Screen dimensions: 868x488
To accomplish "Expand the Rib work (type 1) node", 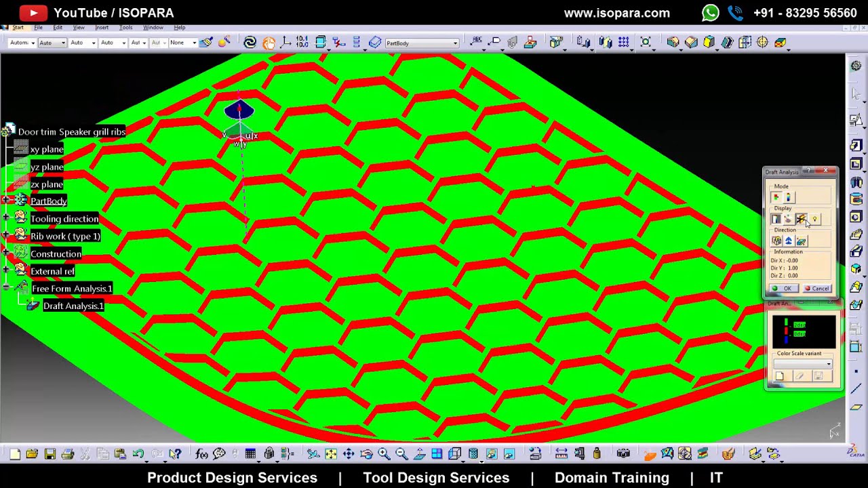I will pos(5,235).
